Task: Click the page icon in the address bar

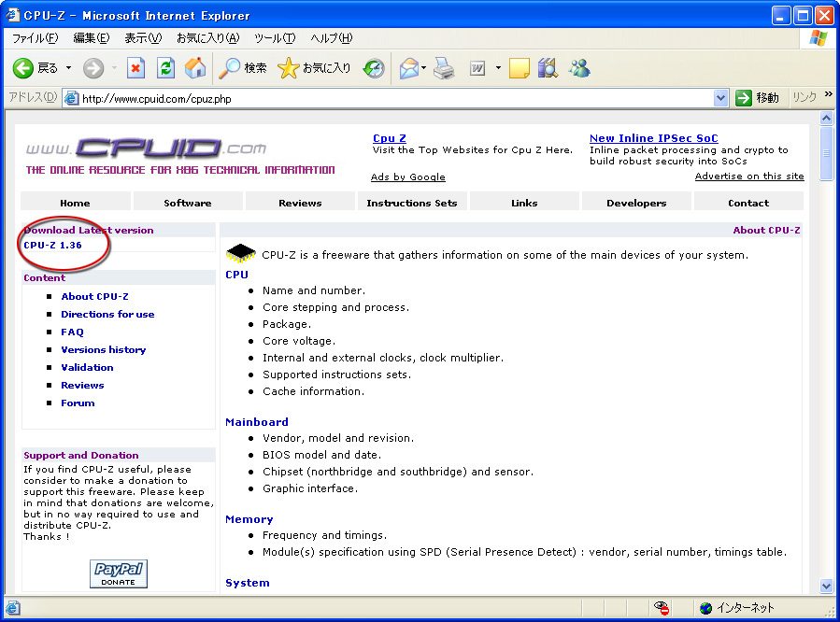Action: (x=72, y=98)
